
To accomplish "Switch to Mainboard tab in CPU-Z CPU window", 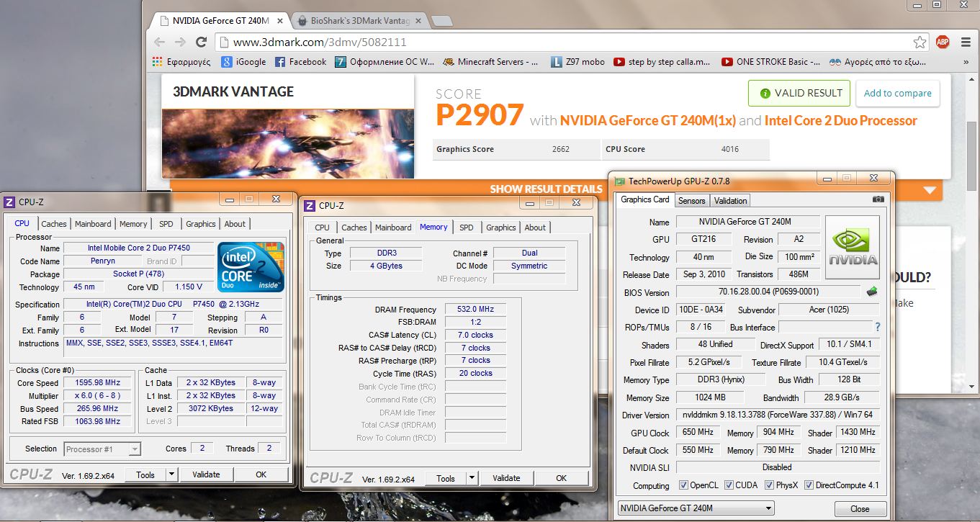I will tap(94, 224).
